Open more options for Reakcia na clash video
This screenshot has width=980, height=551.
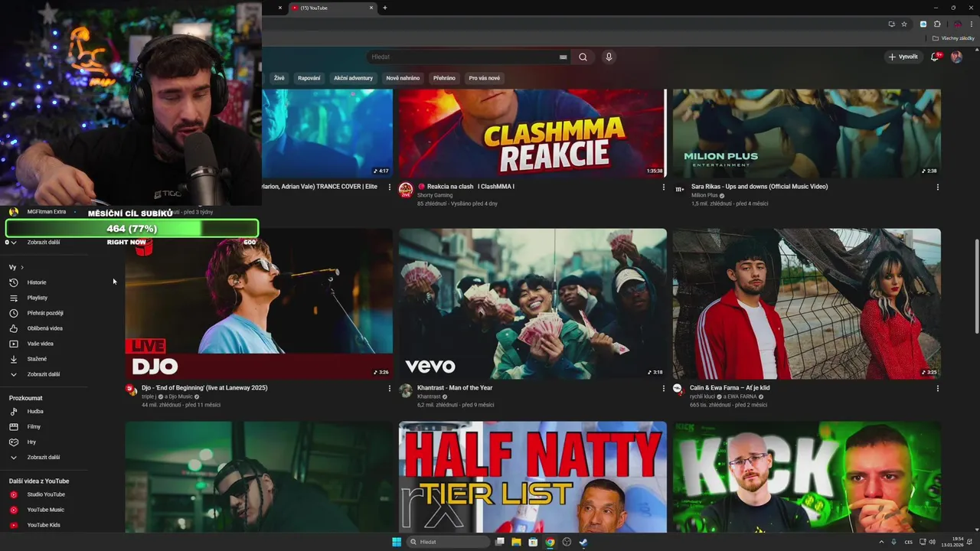tap(664, 187)
